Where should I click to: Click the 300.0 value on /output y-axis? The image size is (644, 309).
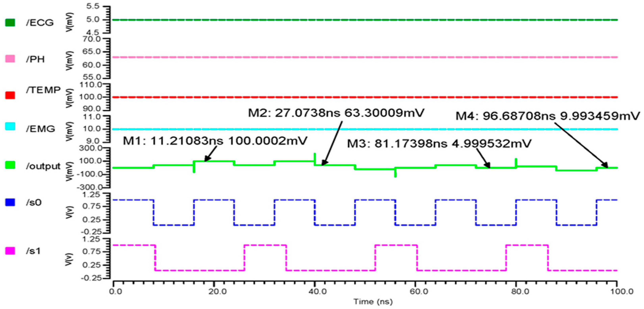point(90,148)
